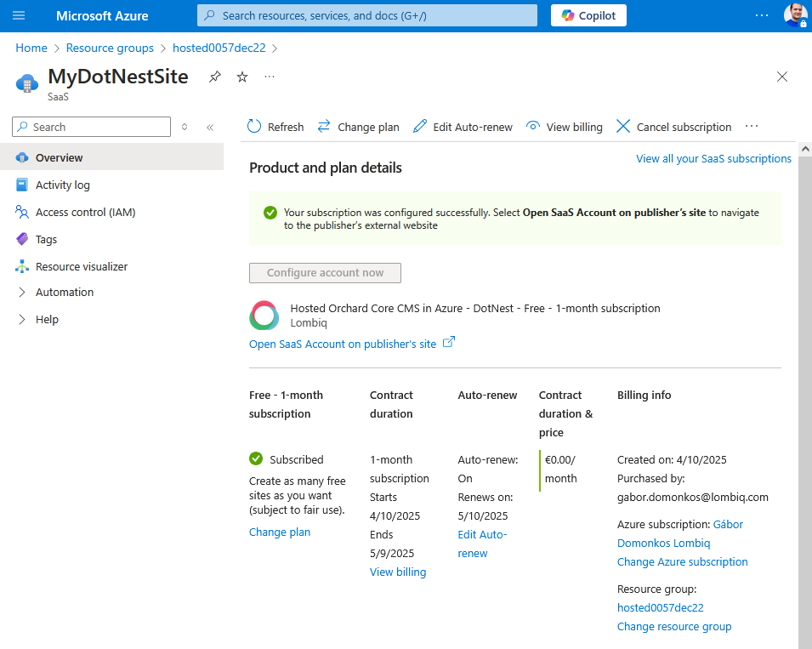The height and width of the screenshot is (649, 812).
Task: Navigate to Resource groups breadcrumb
Action: pyautogui.click(x=110, y=48)
